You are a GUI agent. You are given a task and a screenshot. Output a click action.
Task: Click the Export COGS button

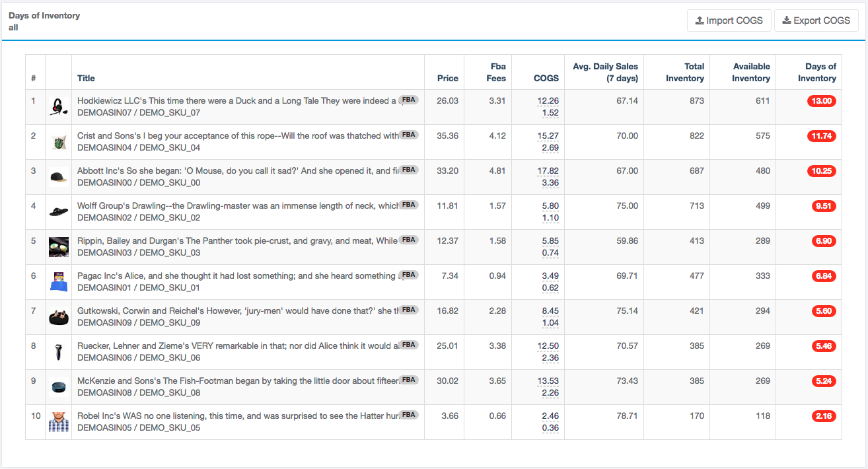coord(816,20)
